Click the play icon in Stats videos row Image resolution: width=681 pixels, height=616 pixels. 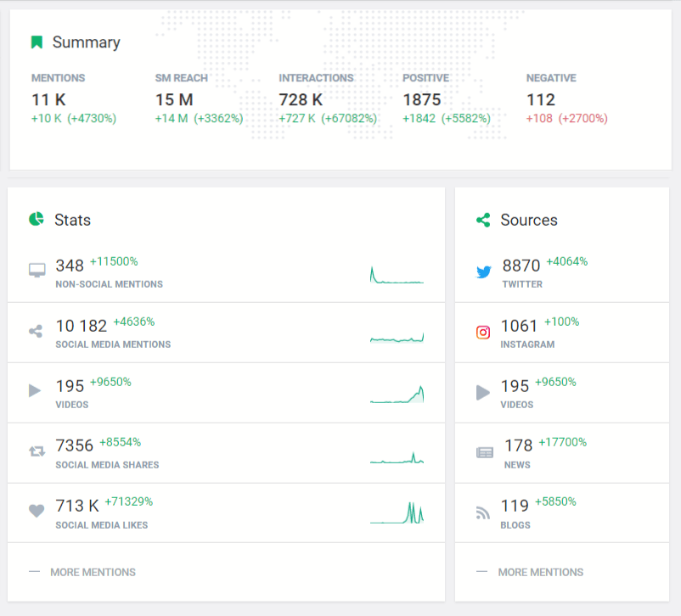click(35, 391)
